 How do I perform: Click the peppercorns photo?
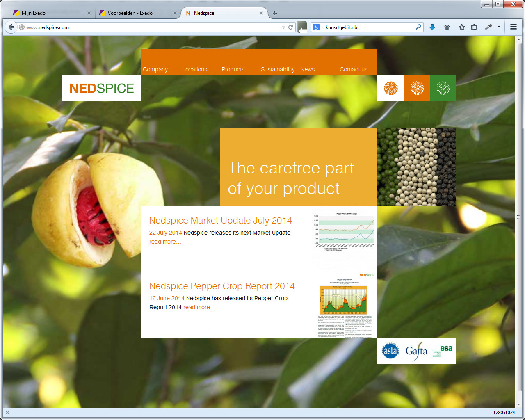[x=417, y=167]
